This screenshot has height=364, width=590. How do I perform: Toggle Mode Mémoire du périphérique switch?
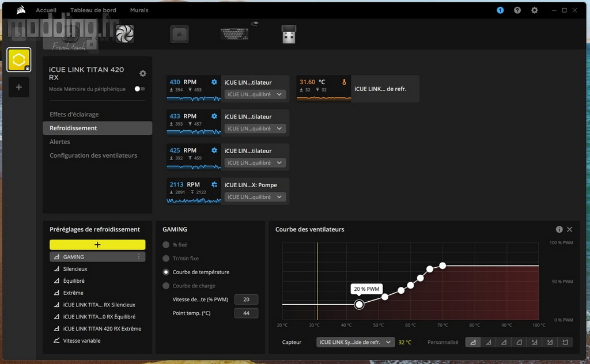[x=139, y=89]
